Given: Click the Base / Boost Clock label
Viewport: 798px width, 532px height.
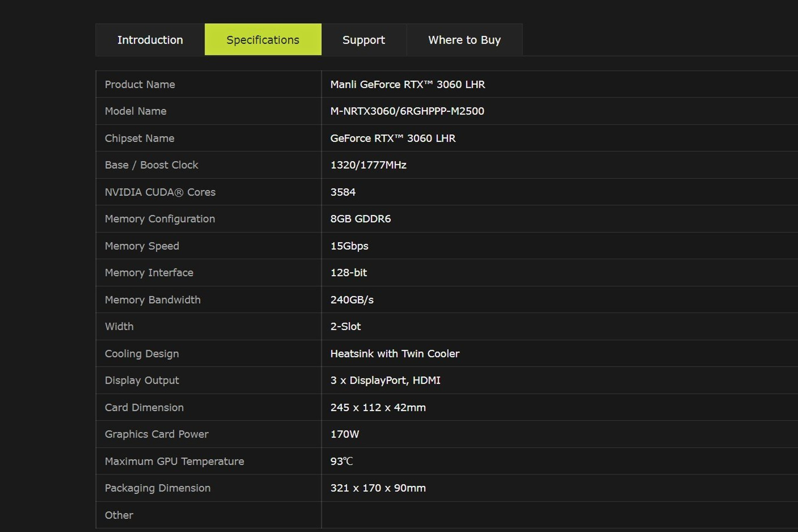Looking at the screenshot, I should tap(152, 165).
